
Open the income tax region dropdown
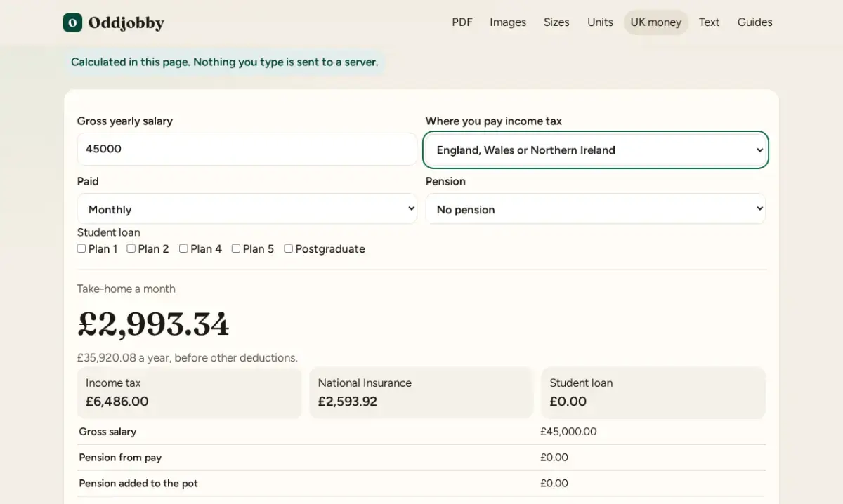point(596,150)
